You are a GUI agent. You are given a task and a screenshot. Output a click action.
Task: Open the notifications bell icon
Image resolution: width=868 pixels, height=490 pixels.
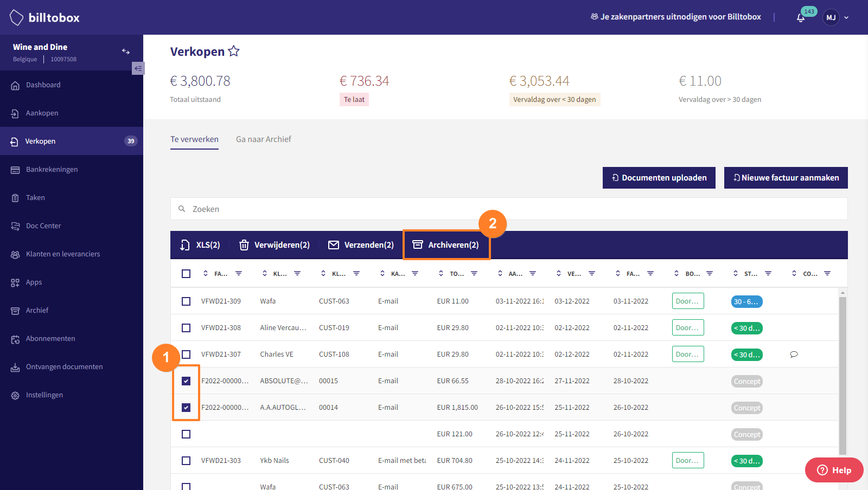coord(801,18)
